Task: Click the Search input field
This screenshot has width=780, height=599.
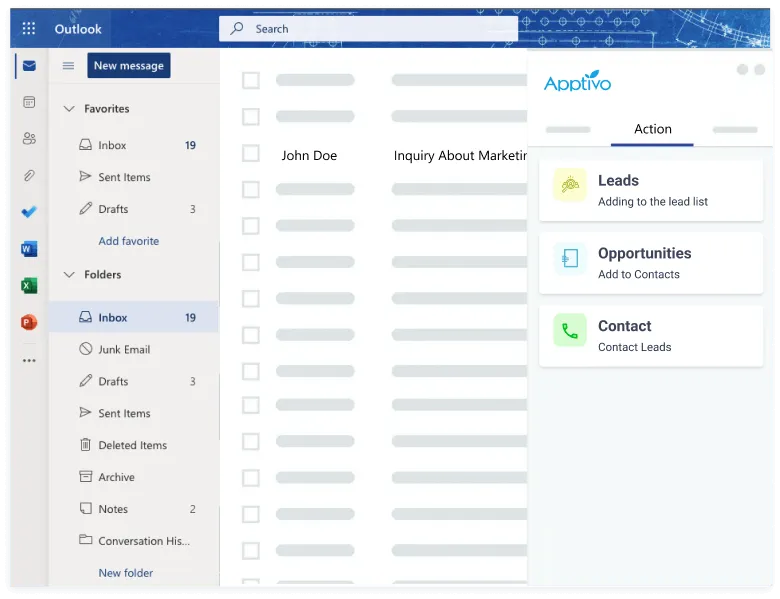Action: pos(369,28)
